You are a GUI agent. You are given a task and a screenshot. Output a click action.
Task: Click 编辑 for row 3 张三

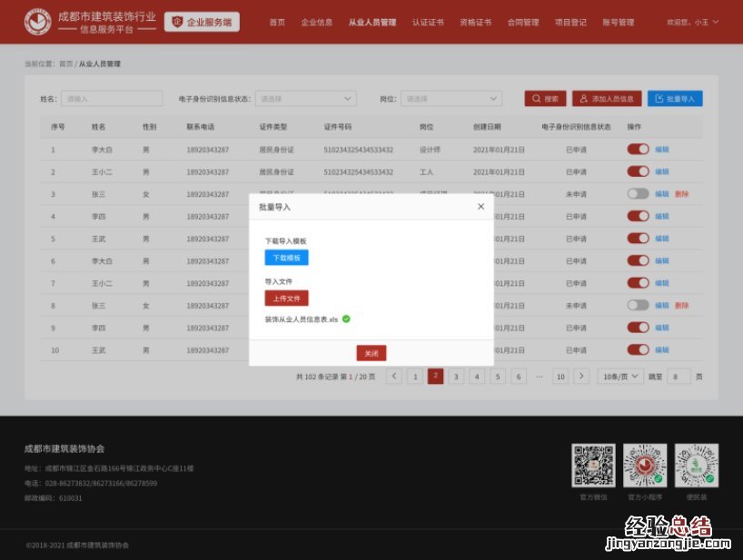[661, 193]
